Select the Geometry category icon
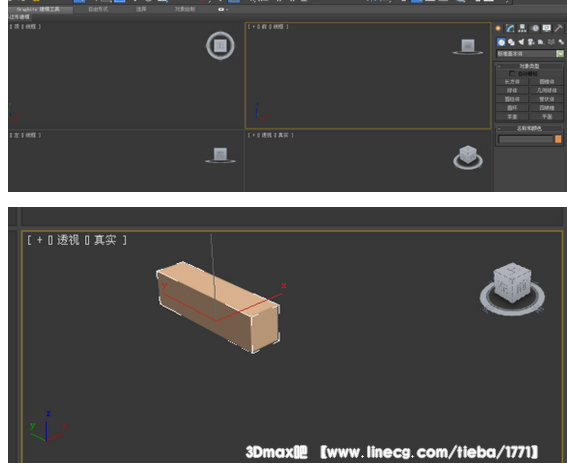 point(501,42)
